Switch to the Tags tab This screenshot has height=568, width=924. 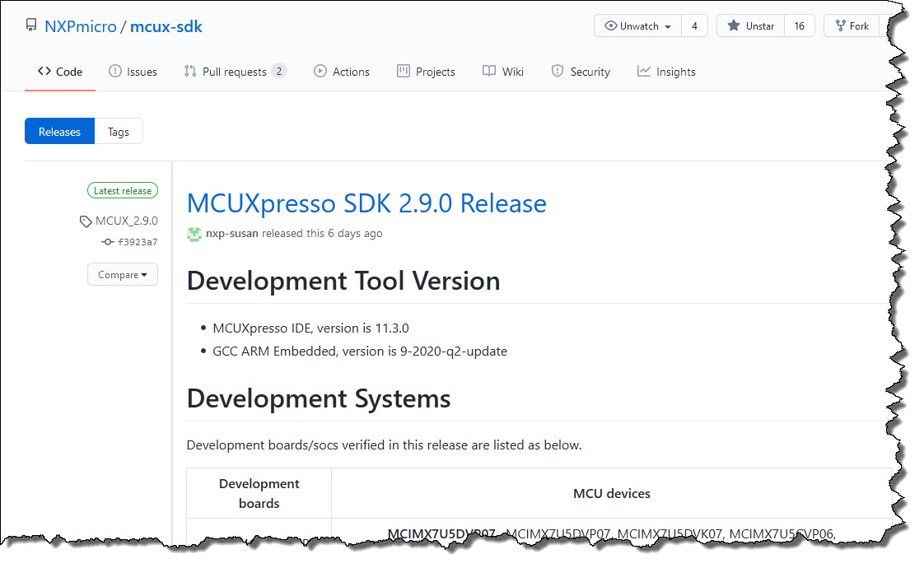[x=118, y=131]
